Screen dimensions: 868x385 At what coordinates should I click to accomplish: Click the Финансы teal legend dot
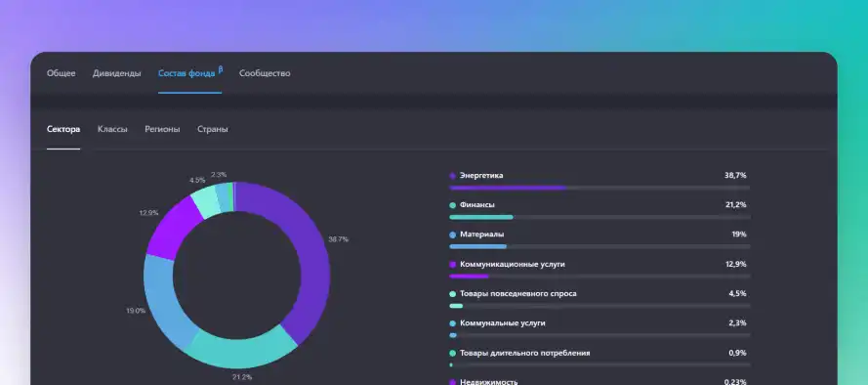[453, 205]
